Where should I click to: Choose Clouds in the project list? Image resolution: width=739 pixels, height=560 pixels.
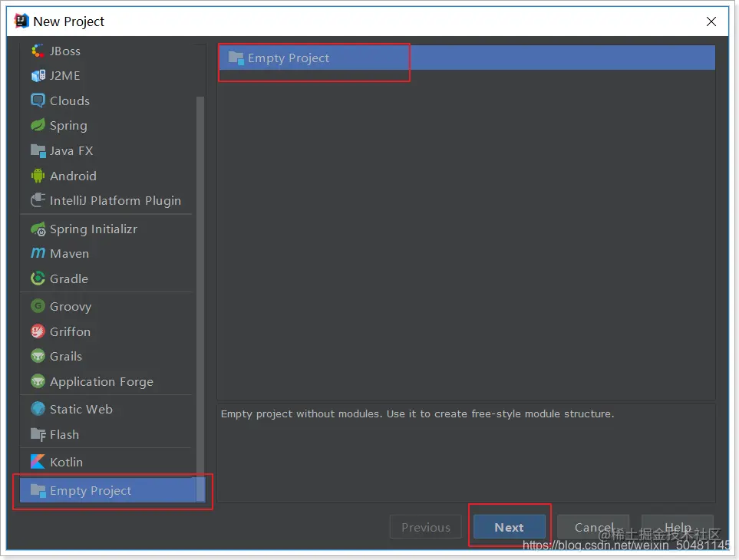point(107,100)
